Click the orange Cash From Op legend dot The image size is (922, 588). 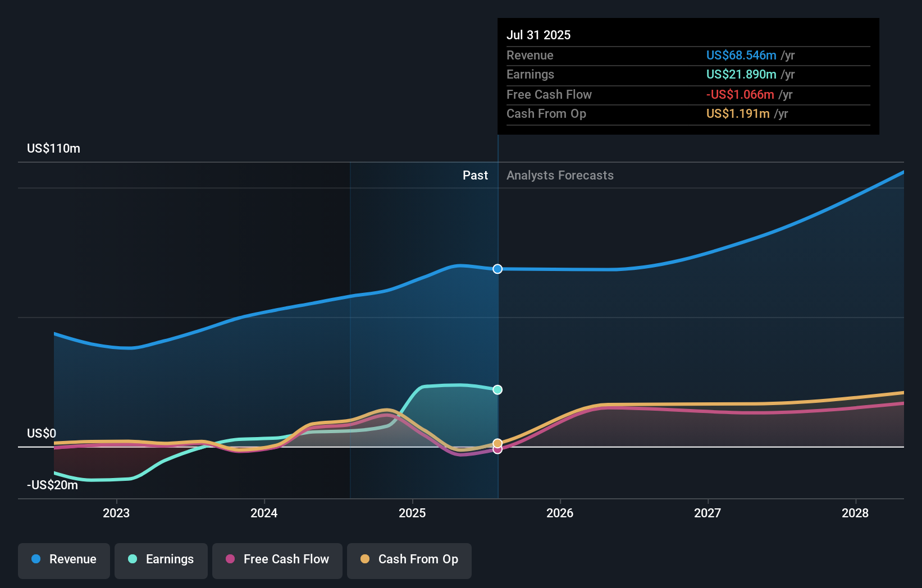[x=366, y=559]
